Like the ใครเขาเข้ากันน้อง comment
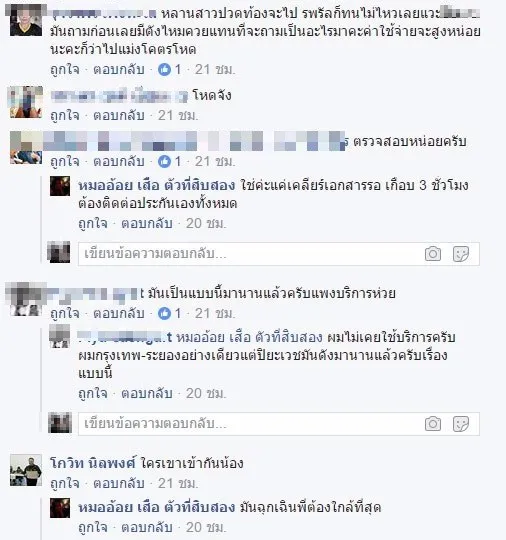The height and width of the screenshot is (540, 506). [x=65, y=484]
